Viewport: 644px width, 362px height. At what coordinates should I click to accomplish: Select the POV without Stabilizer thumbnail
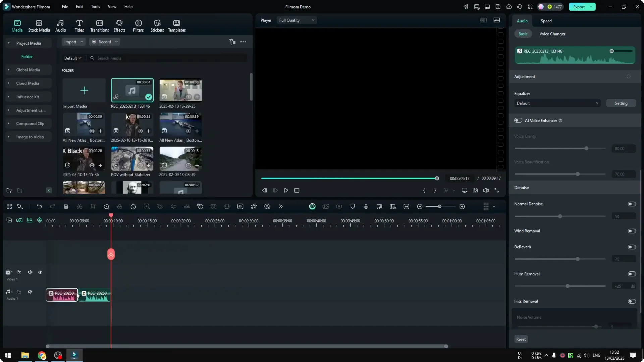(x=132, y=159)
